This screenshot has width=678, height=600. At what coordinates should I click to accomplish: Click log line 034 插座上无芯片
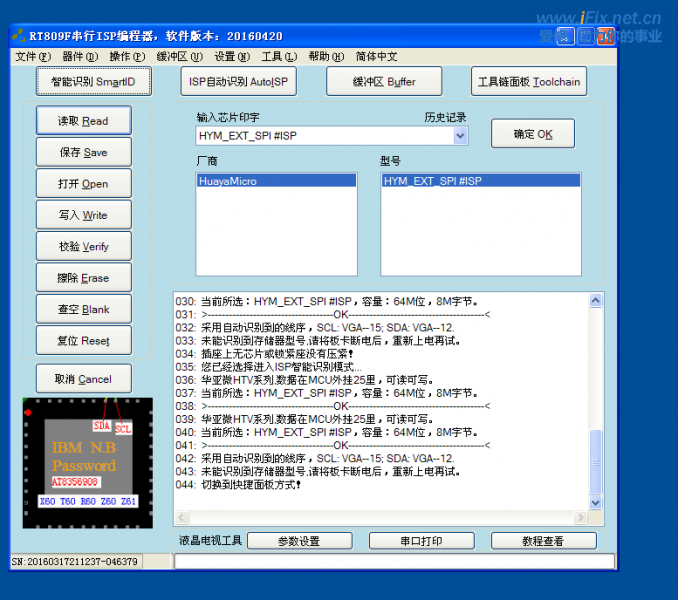click(265, 354)
